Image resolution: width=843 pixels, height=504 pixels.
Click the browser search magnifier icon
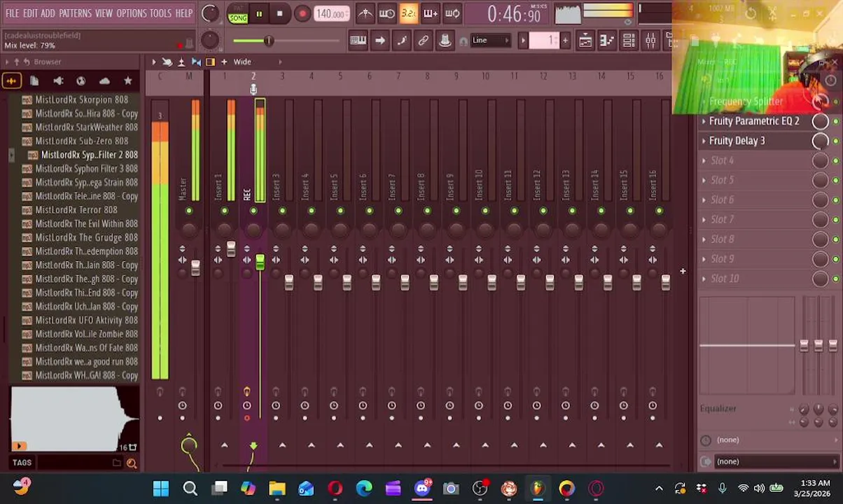[x=131, y=463]
